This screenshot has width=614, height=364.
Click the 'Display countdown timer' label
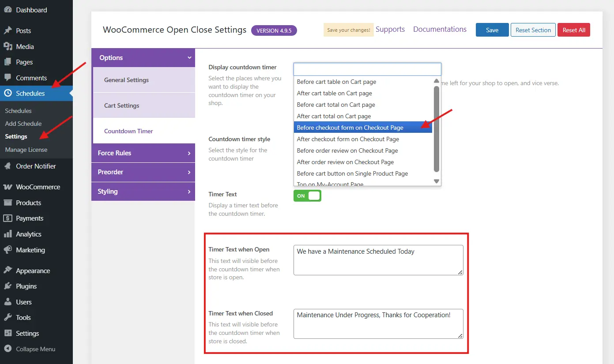coord(243,68)
